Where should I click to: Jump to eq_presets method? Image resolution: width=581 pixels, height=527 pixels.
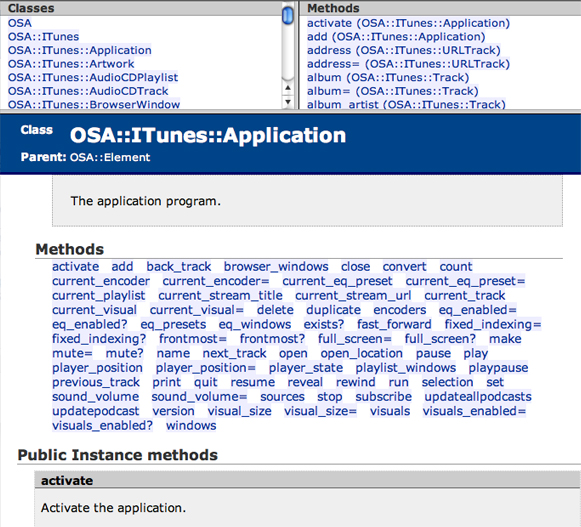click(x=173, y=325)
